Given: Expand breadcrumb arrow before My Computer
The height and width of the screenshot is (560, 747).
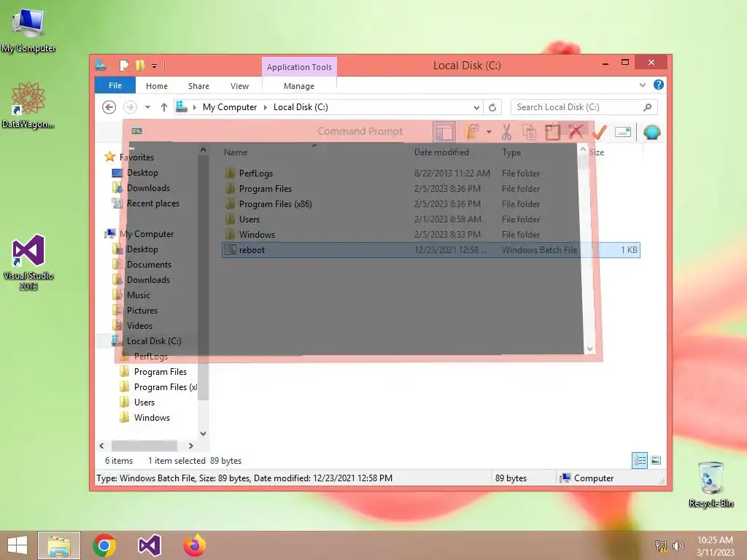Looking at the screenshot, I should 194,107.
